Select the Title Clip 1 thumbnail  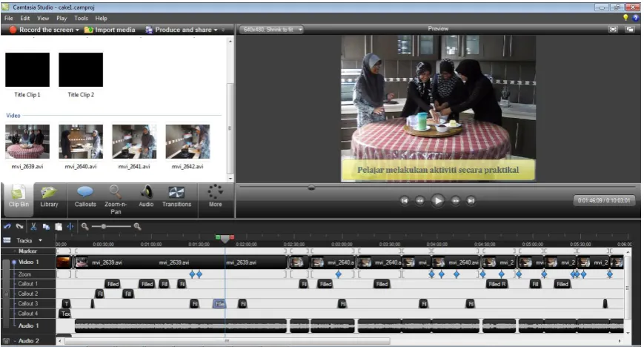click(27, 70)
